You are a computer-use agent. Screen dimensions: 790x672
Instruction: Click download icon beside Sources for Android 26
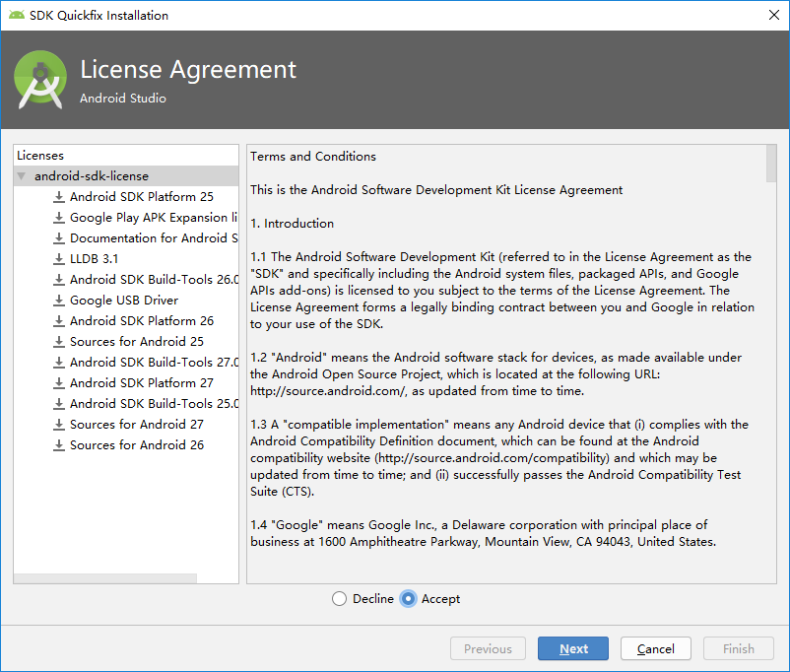[x=59, y=444]
